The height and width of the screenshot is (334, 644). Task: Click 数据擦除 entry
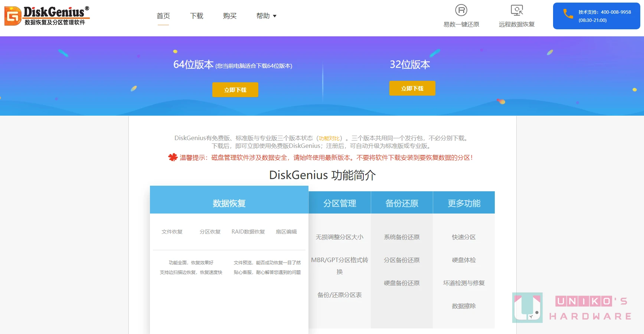tap(464, 306)
